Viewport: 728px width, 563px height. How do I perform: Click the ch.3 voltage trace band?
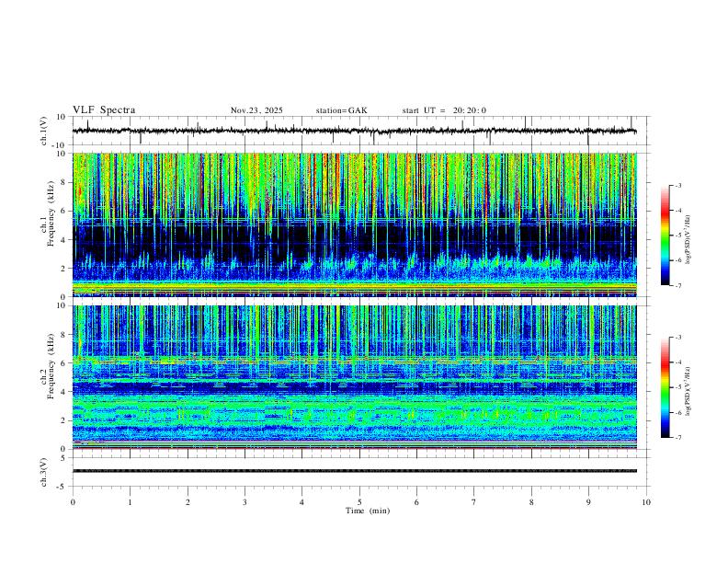pos(354,471)
